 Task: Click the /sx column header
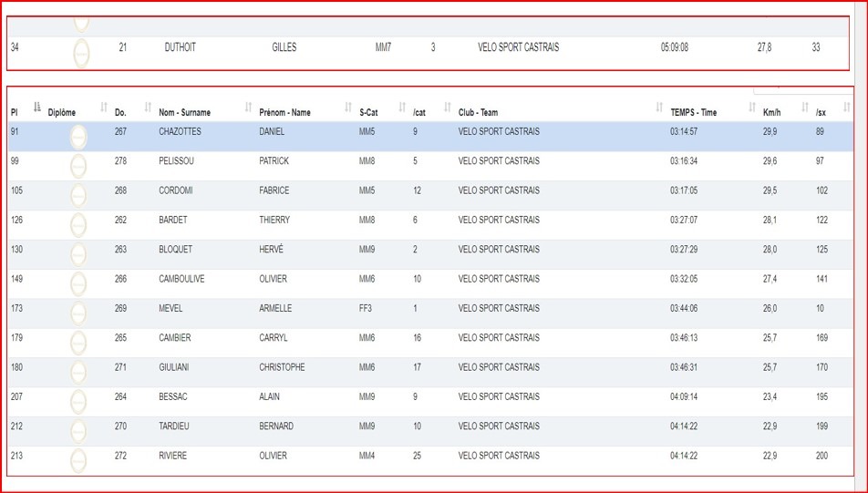pyautogui.click(x=821, y=113)
